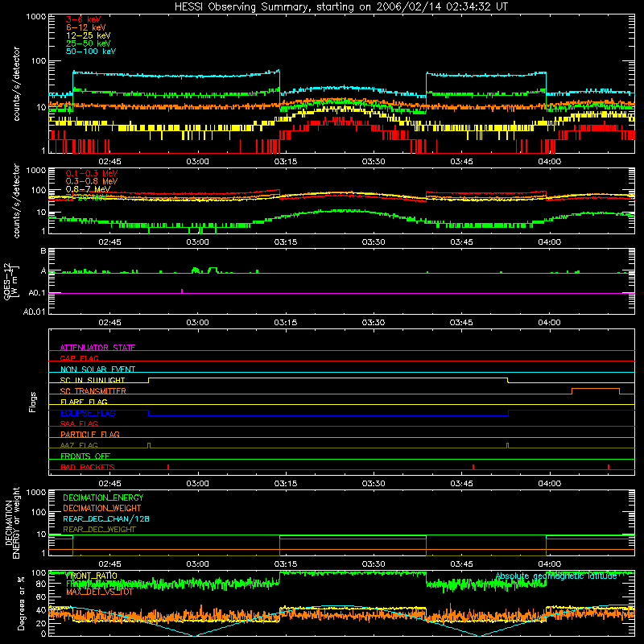
Task: Select the 'A0.01' tick label on GOES plot
Action: (34, 312)
